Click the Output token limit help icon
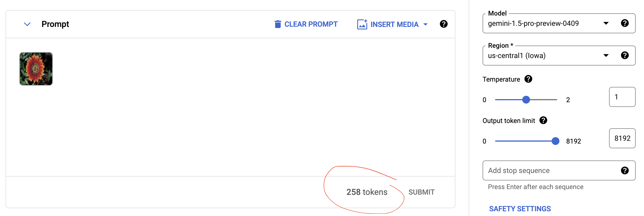Image resolution: width=644 pixels, height=216 pixels. coord(543,120)
